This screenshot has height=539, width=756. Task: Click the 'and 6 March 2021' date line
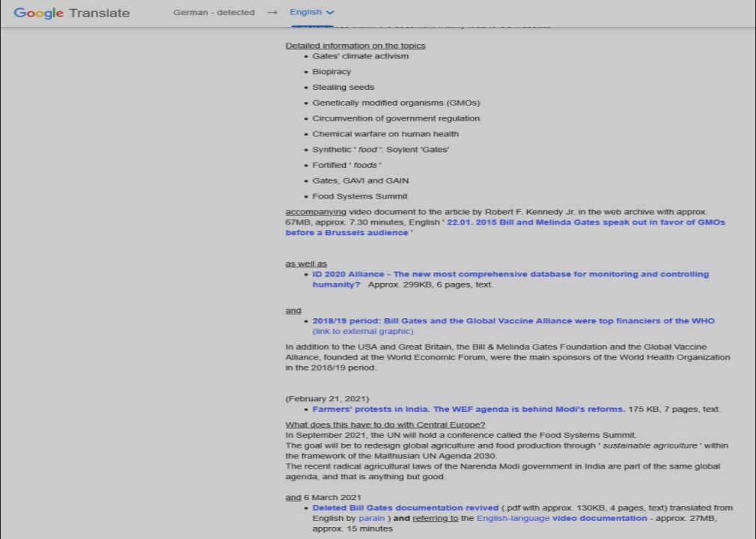[323, 498]
